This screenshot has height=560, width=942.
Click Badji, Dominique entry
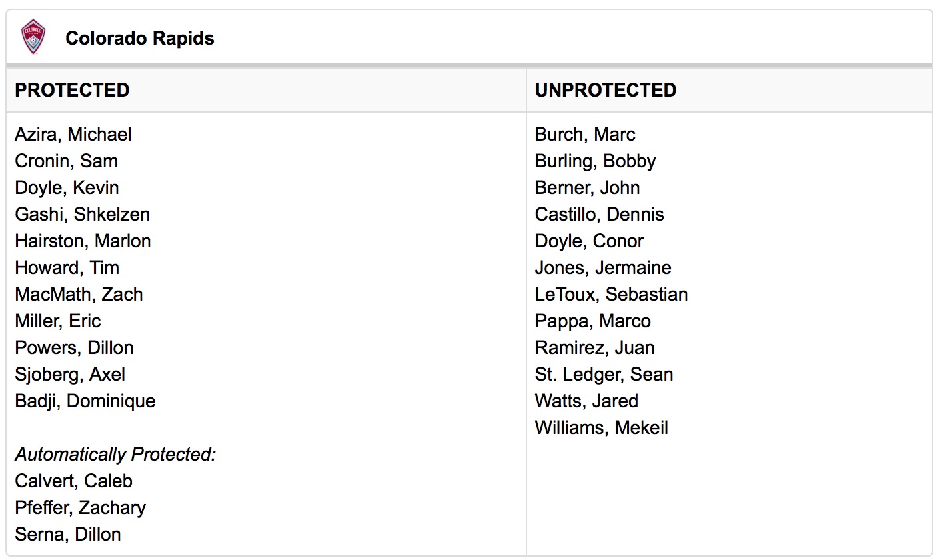click(85, 401)
